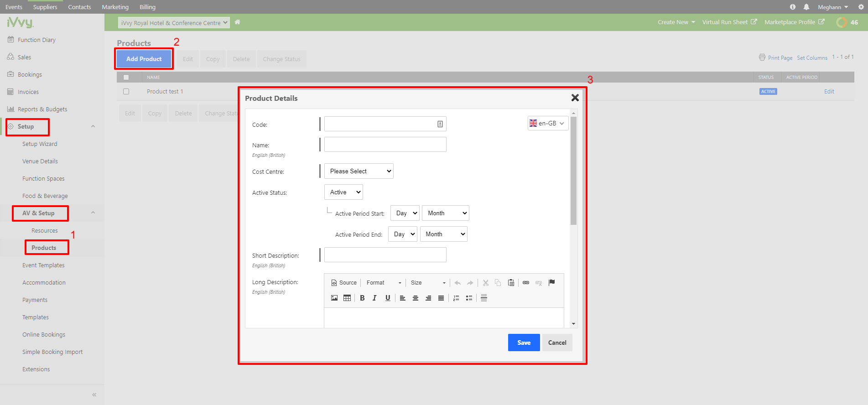Select all products with header checkbox
Screen dimensions: 868x405
coord(126,77)
